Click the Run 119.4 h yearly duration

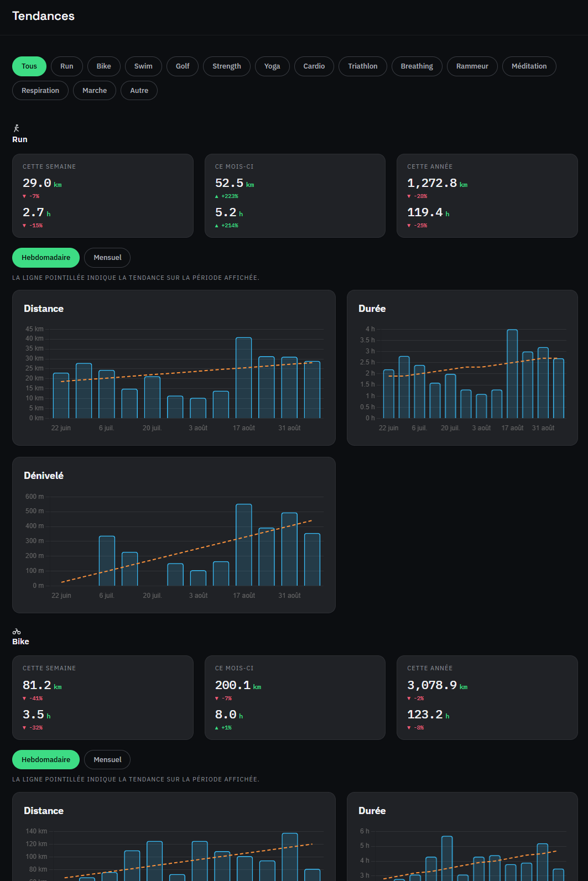[428, 212]
